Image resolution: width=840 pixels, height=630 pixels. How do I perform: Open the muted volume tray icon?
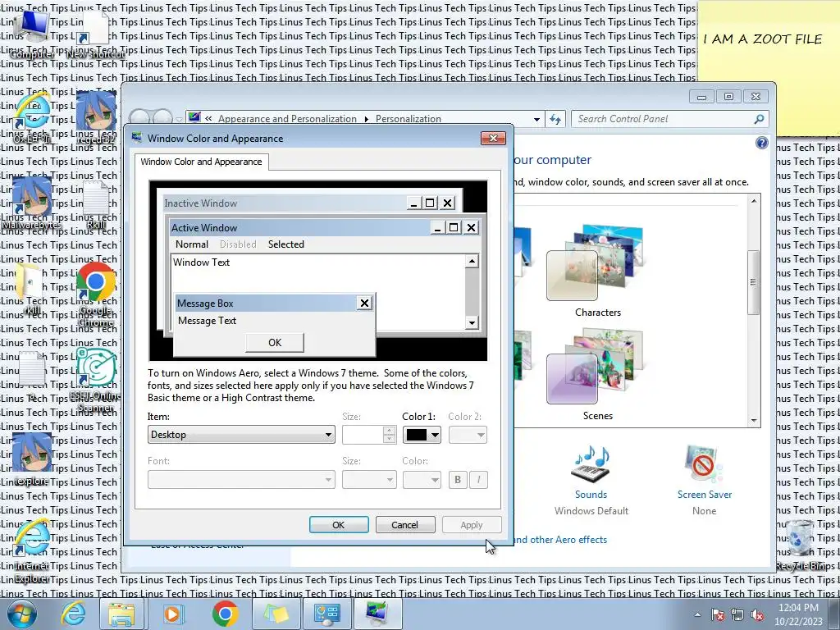coord(757,615)
